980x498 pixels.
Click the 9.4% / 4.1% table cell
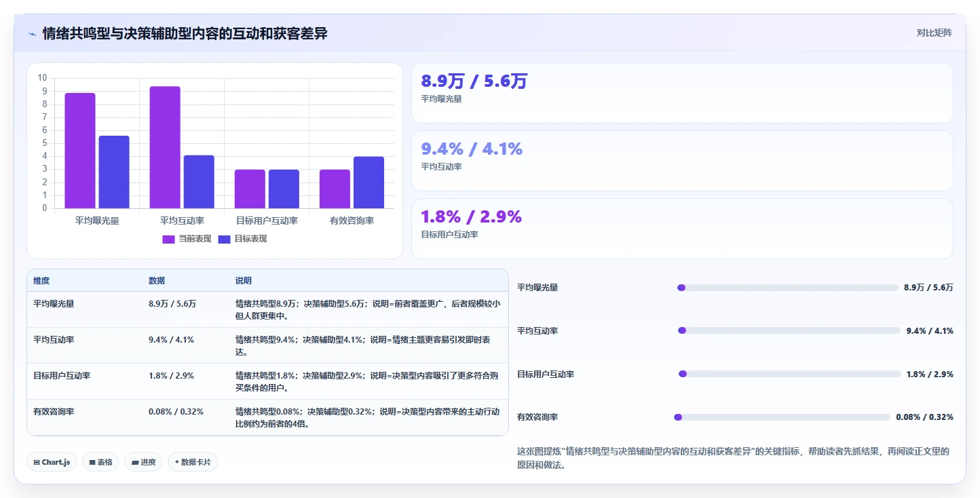pos(172,339)
